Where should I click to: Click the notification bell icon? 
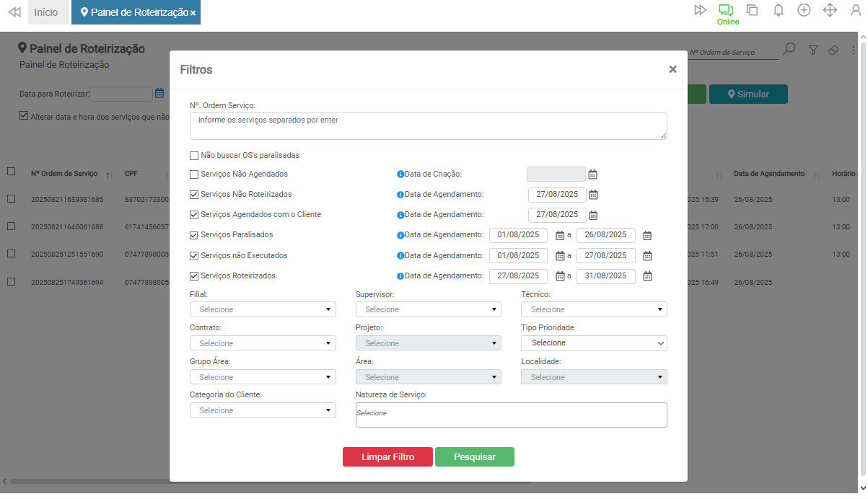tap(779, 10)
